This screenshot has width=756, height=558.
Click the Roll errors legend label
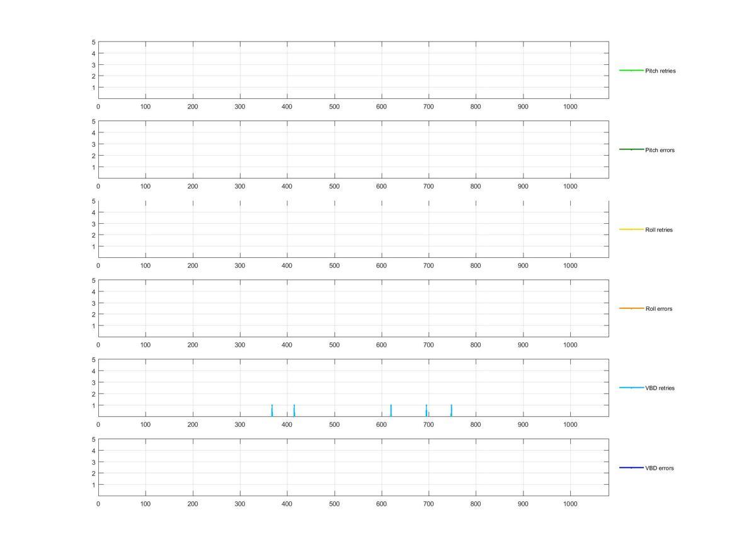click(x=658, y=309)
